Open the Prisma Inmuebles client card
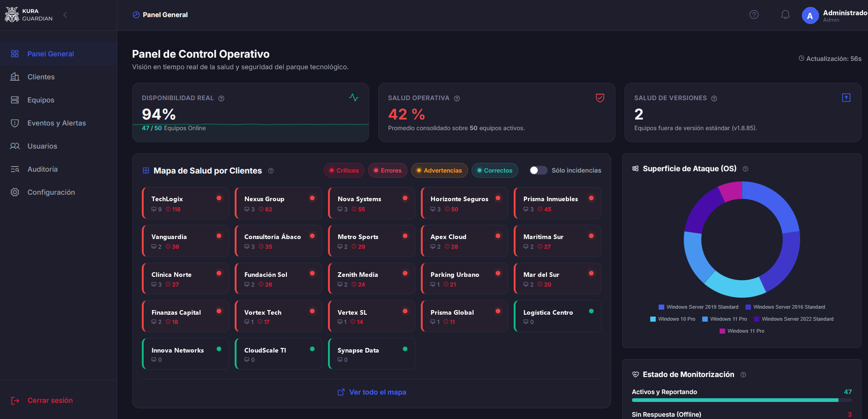 [557, 203]
